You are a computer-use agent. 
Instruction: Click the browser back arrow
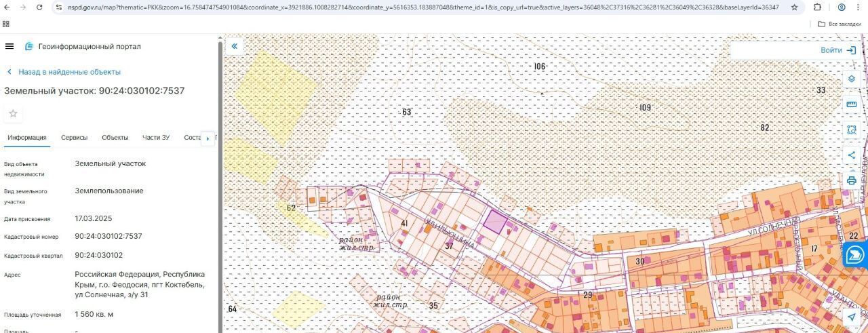7,7
